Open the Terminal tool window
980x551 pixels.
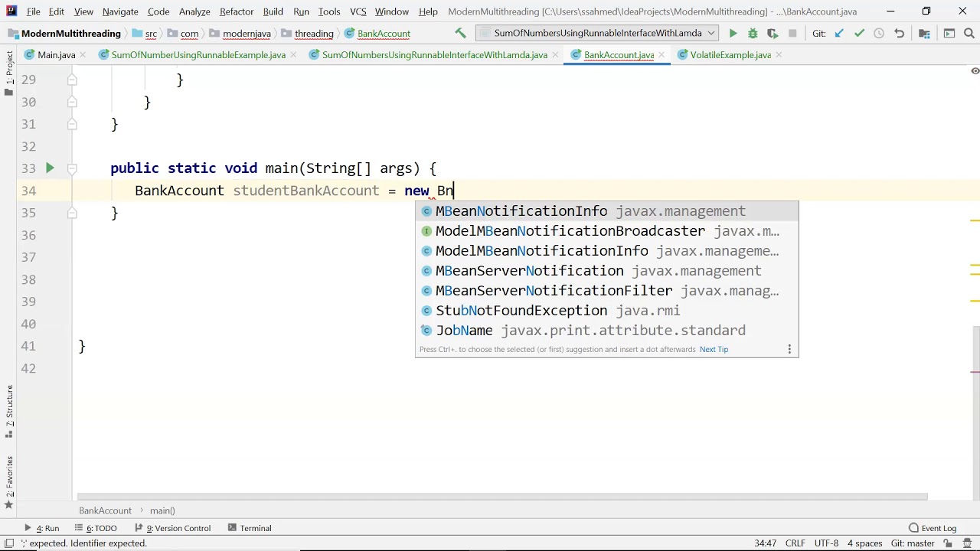[249, 528]
